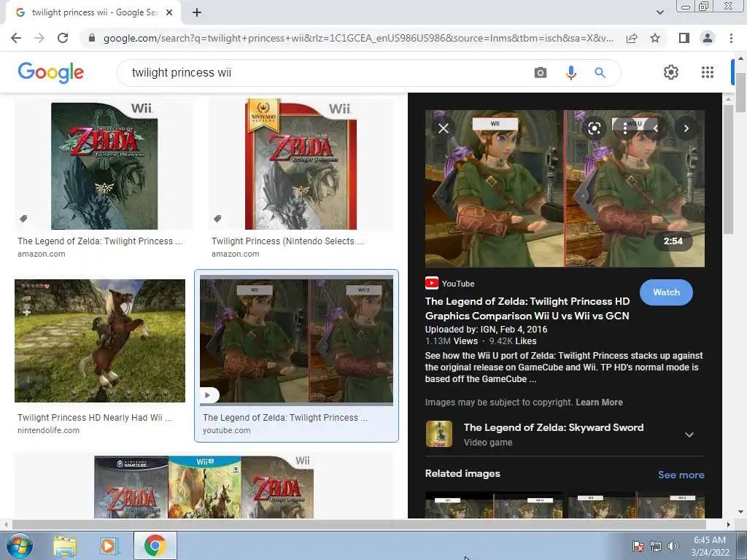This screenshot has width=747, height=560.
Task: Open 'Twilight Princess (Nintendo Selects' caption link
Action: point(287,241)
